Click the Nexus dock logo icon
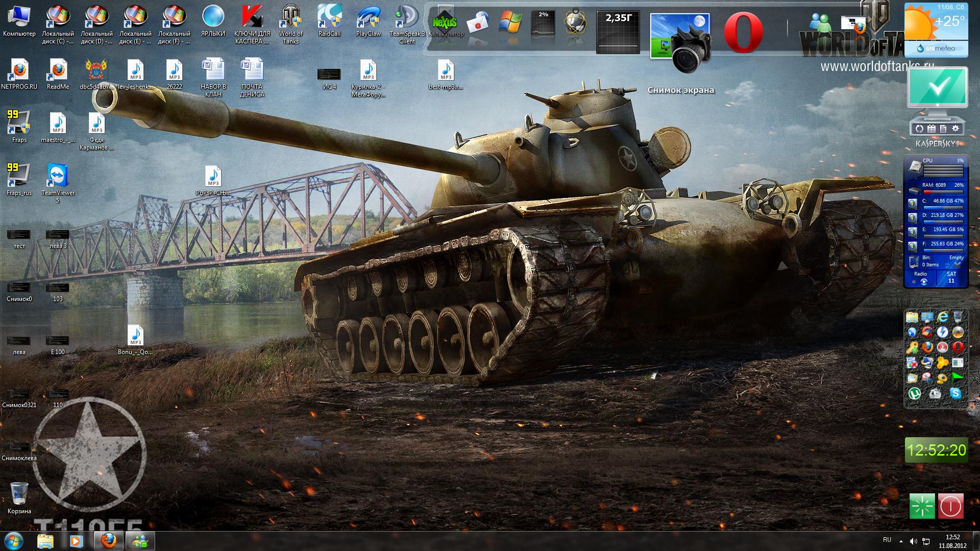980x551 pixels. pyautogui.click(x=445, y=22)
